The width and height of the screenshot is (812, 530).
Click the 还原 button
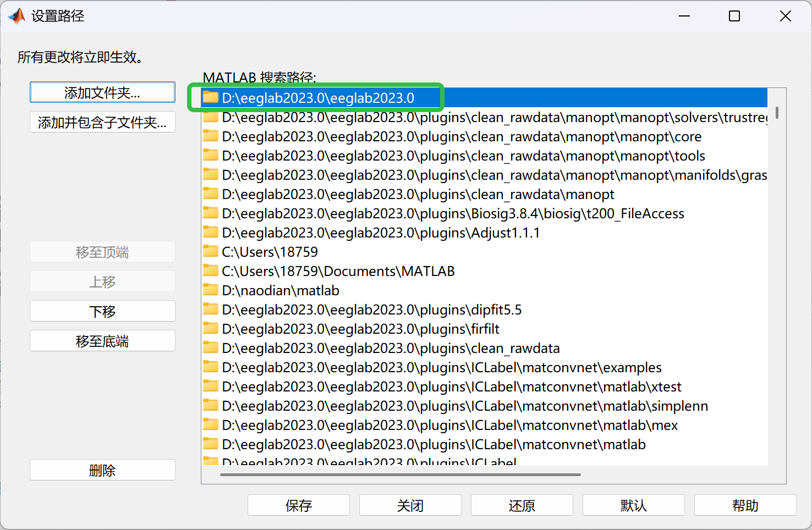(x=522, y=505)
